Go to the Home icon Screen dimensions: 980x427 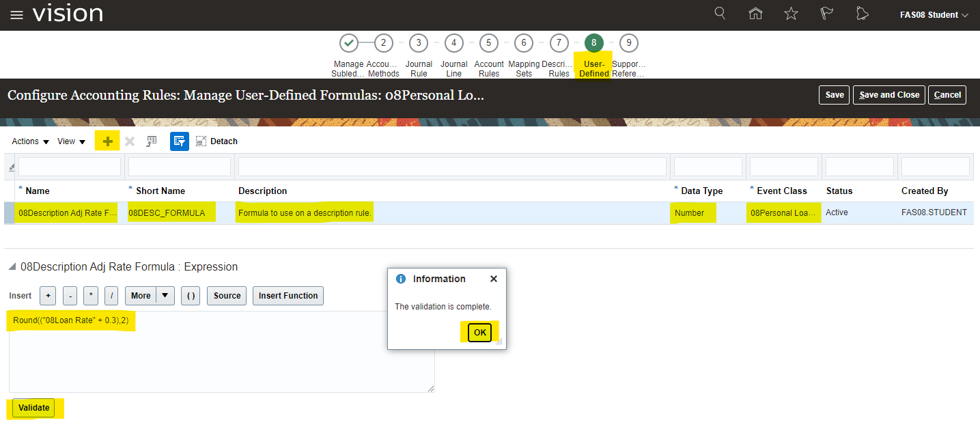coord(755,14)
